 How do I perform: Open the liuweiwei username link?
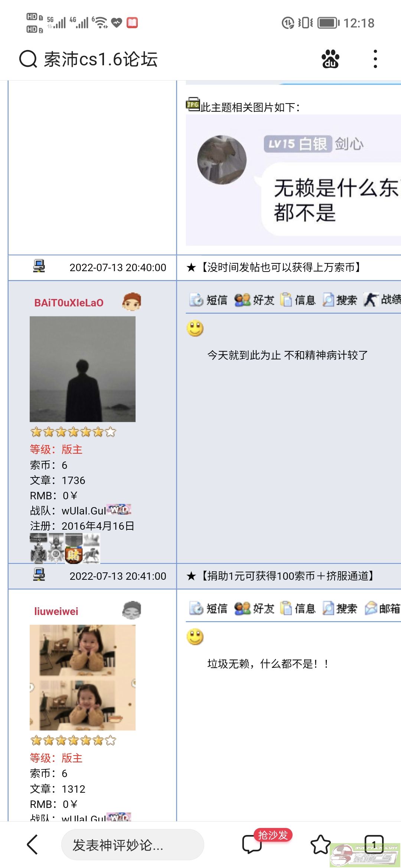pyautogui.click(x=56, y=611)
